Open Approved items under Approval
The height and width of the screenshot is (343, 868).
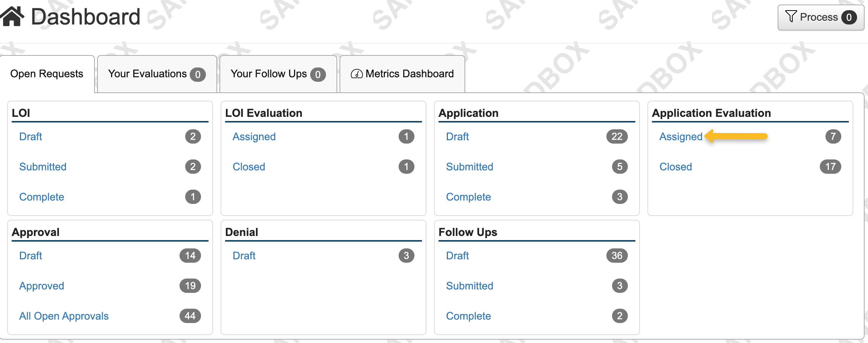click(x=41, y=286)
